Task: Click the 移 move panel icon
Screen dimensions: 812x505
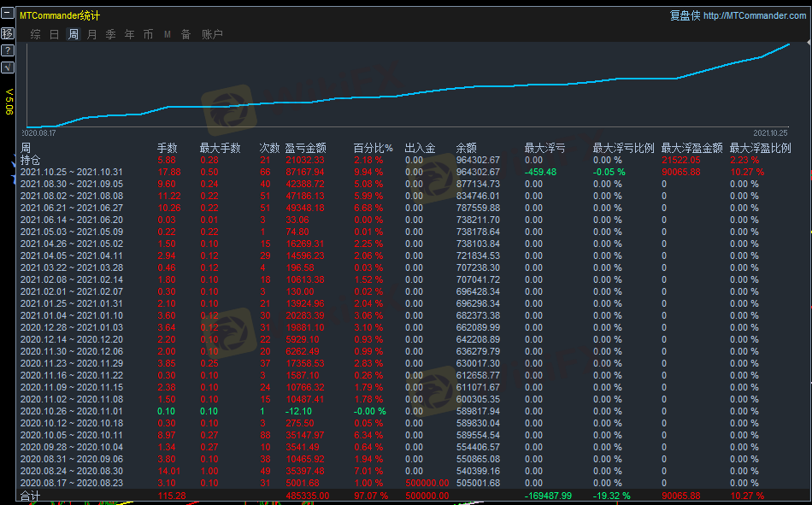Action: 8,33
